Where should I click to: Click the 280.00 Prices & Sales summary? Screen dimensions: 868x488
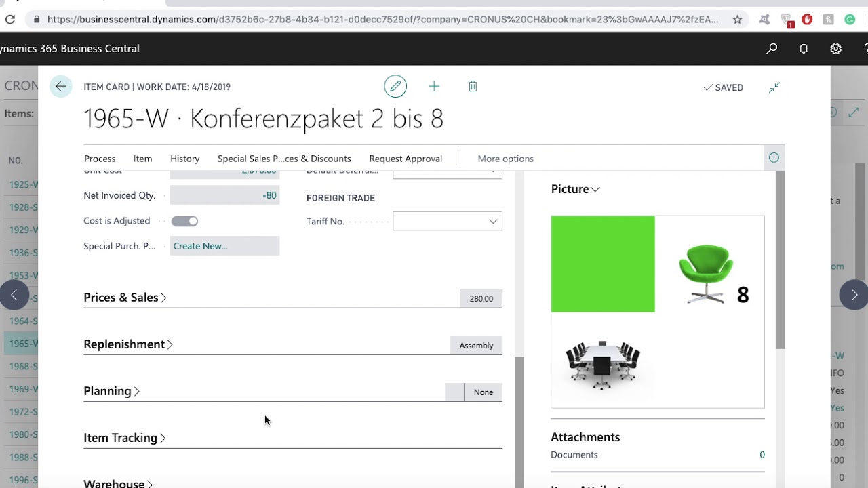(481, 298)
